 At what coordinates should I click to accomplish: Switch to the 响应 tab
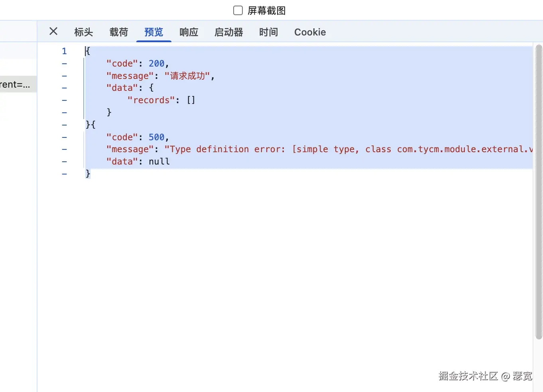click(x=189, y=32)
